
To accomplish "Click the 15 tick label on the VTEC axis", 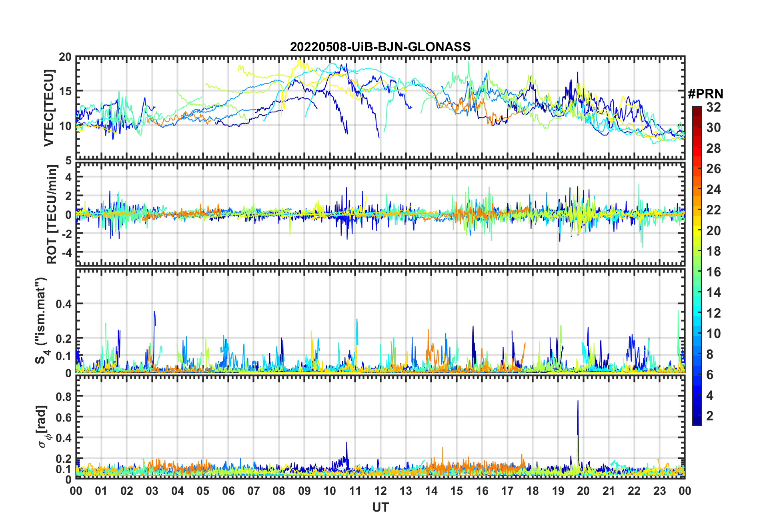I will click(65, 91).
